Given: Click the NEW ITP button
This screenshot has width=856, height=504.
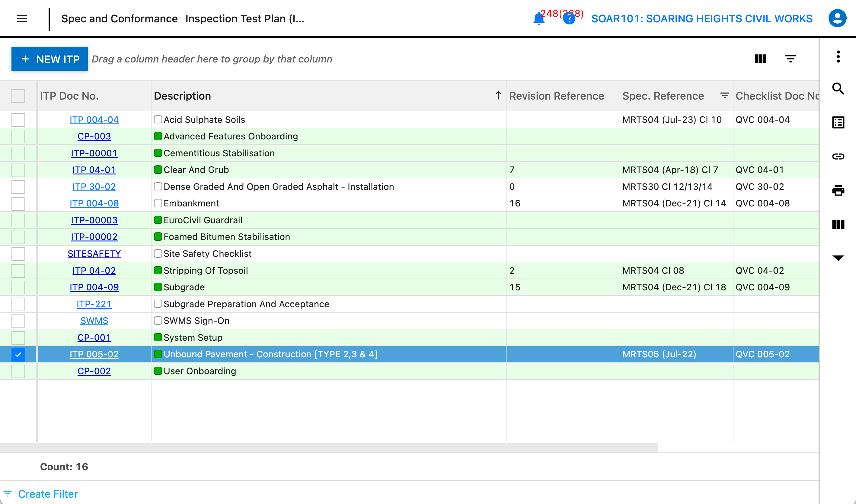Looking at the screenshot, I should tap(50, 59).
